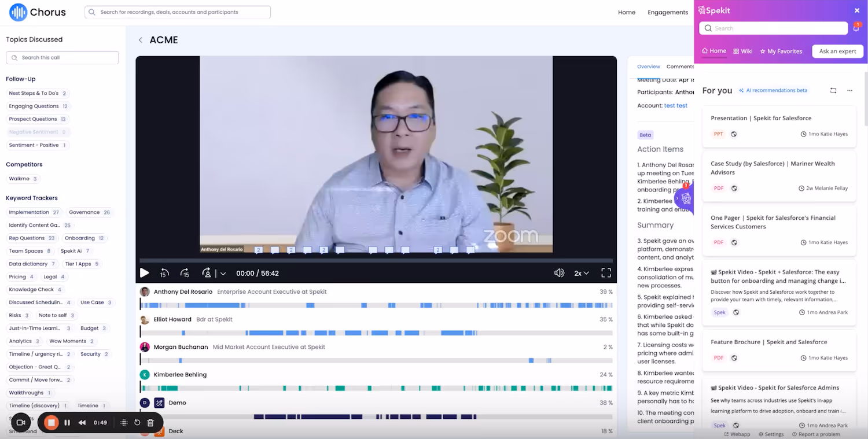Select the Implementation keyword tracker
Screen dimensions: 868x439
pos(34,212)
